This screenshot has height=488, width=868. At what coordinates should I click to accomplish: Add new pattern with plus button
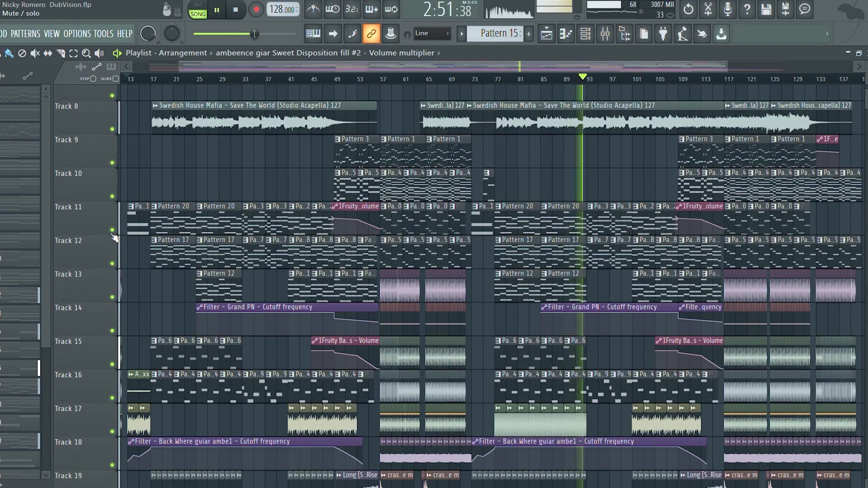(x=528, y=33)
